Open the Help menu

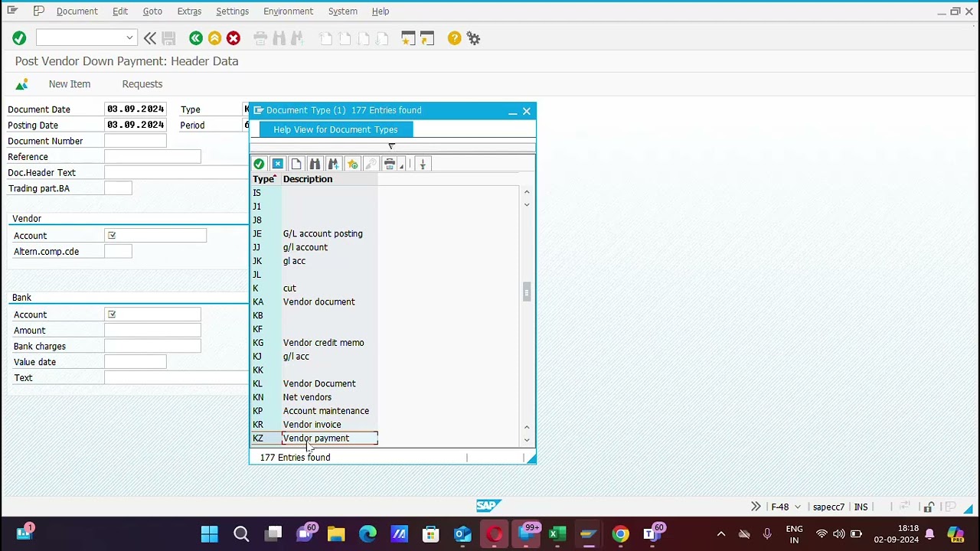click(x=381, y=11)
